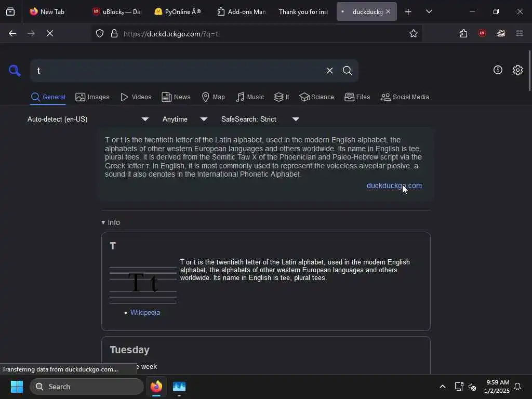
Task: Open preferences gear icon
Action: (x=517, y=70)
